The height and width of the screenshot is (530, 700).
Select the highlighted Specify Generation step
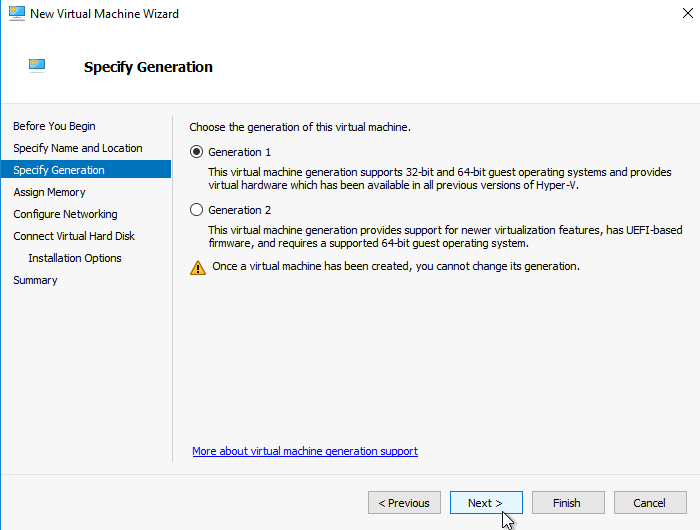tap(86, 170)
